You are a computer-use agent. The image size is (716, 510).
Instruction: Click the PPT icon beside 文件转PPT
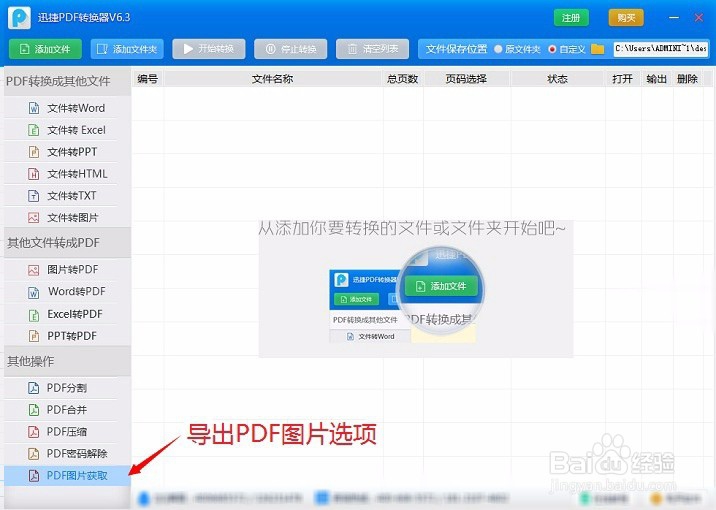coord(34,152)
